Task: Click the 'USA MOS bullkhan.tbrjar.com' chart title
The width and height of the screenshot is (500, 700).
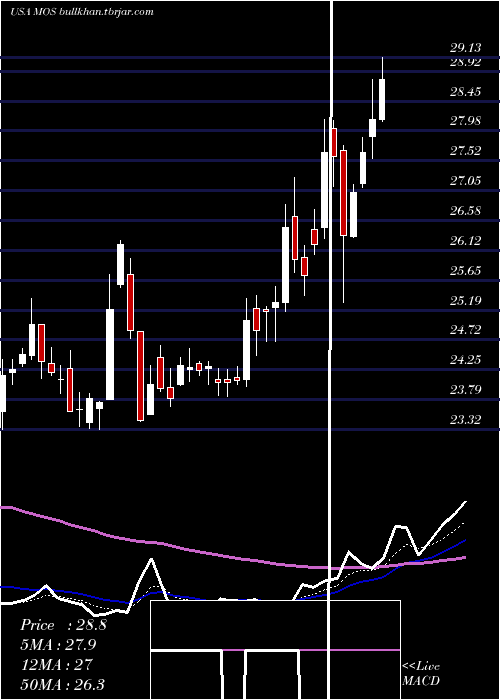Action: 82,12
